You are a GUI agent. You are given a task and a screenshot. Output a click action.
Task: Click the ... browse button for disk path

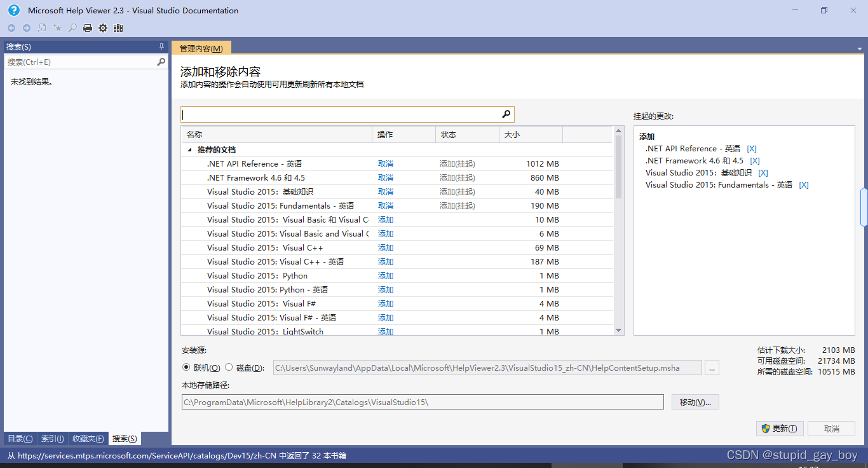pyautogui.click(x=712, y=368)
